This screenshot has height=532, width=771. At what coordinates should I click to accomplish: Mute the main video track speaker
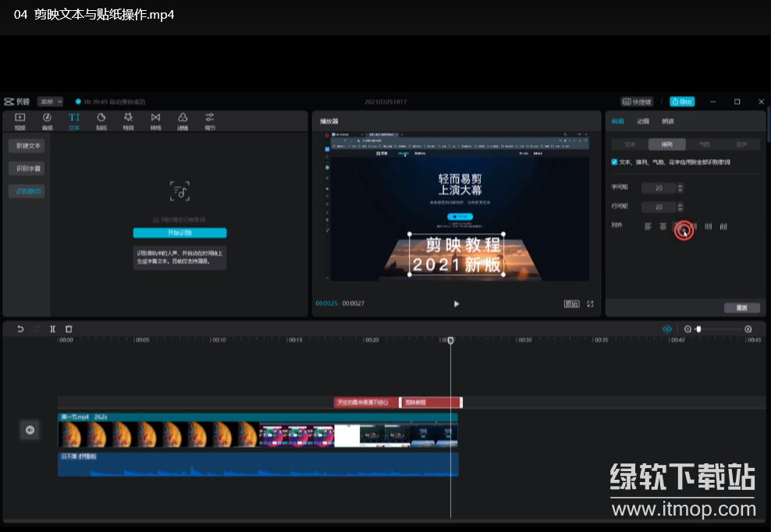[30, 430]
